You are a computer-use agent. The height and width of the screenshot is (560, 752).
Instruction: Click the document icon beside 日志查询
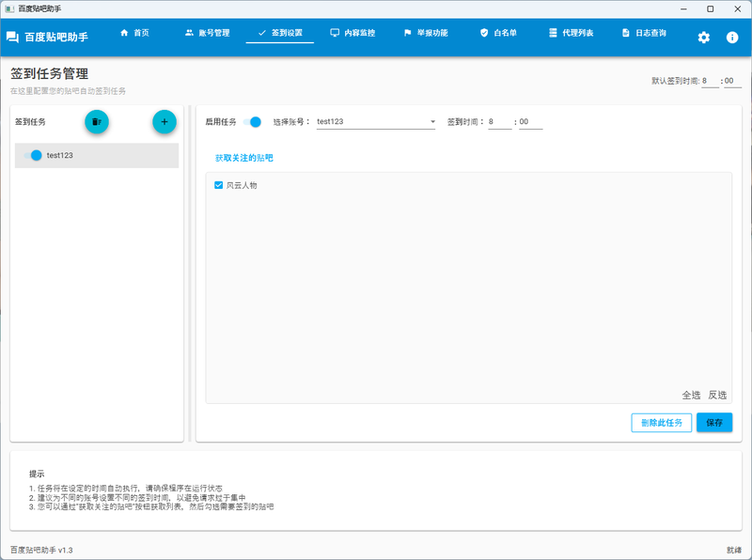626,33
